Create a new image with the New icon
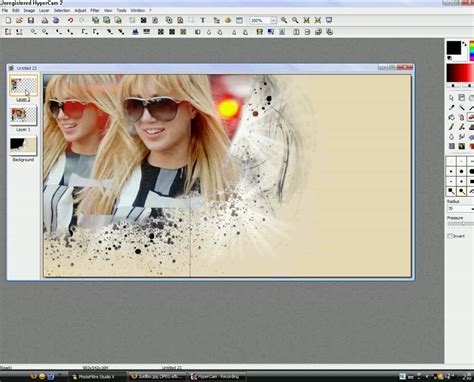Screen dimensions: 474x382 click(8, 20)
